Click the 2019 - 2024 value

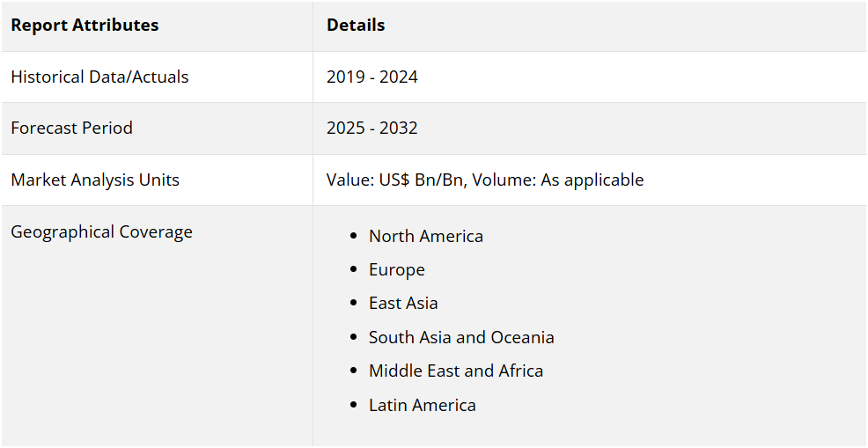tap(372, 77)
